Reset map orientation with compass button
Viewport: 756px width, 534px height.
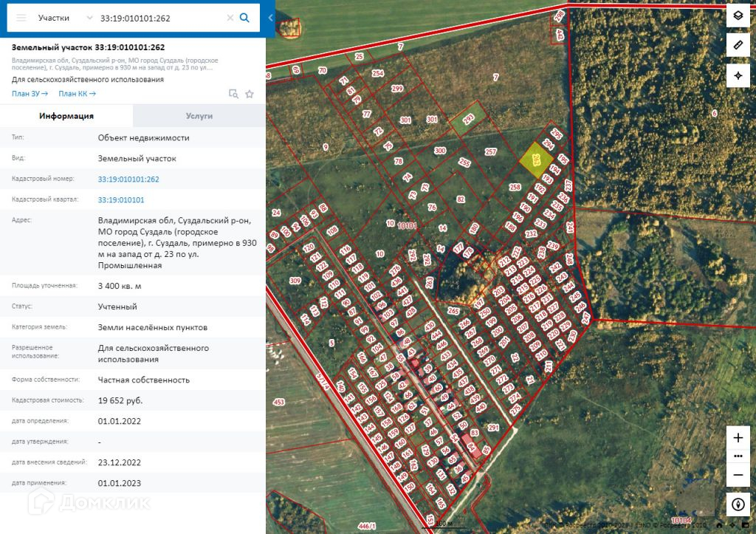click(738, 504)
